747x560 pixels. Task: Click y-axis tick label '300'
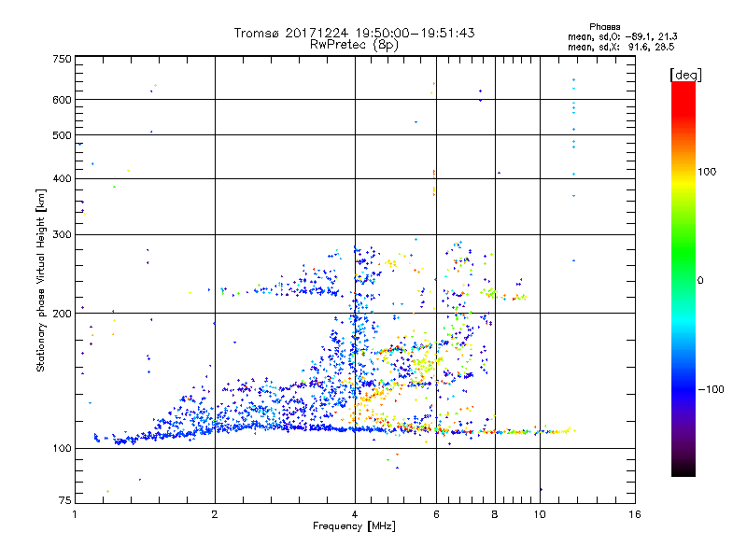(62, 234)
